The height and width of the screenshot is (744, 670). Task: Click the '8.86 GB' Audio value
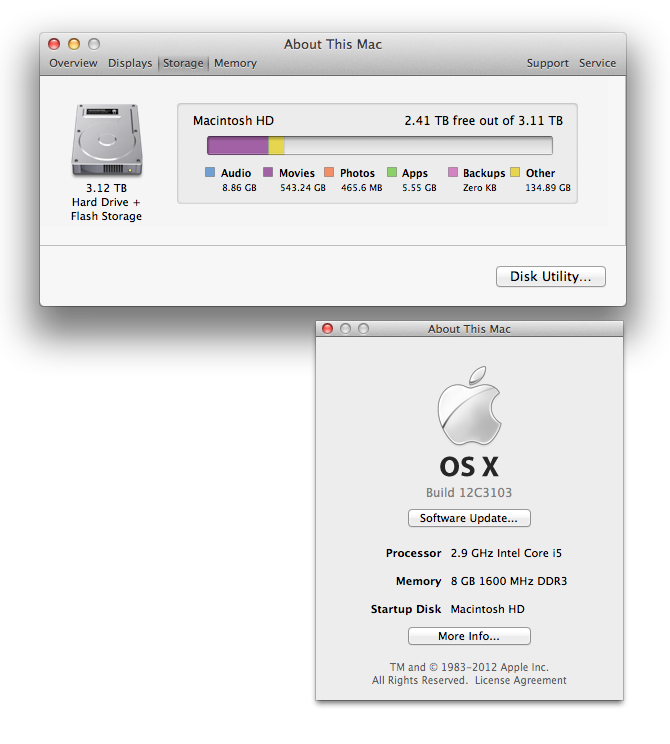[x=239, y=188]
